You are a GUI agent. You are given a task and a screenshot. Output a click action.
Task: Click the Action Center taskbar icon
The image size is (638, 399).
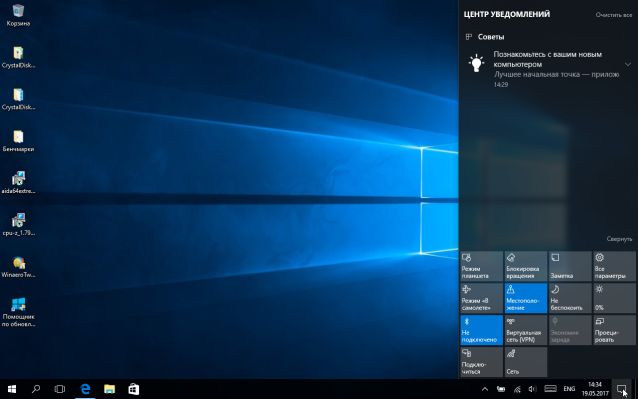pos(621,389)
